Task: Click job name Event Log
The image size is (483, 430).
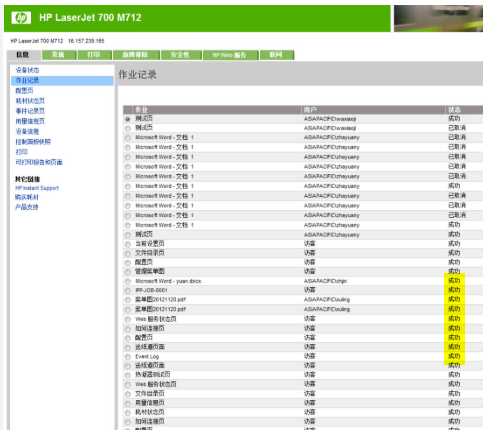Action: coord(147,357)
